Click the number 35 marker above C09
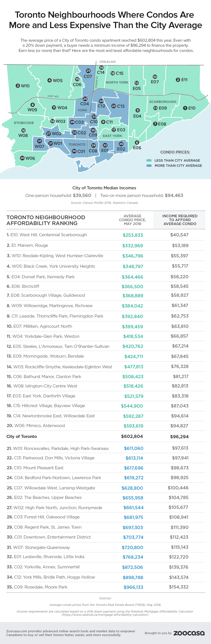The image size is (211, 644). point(93,130)
